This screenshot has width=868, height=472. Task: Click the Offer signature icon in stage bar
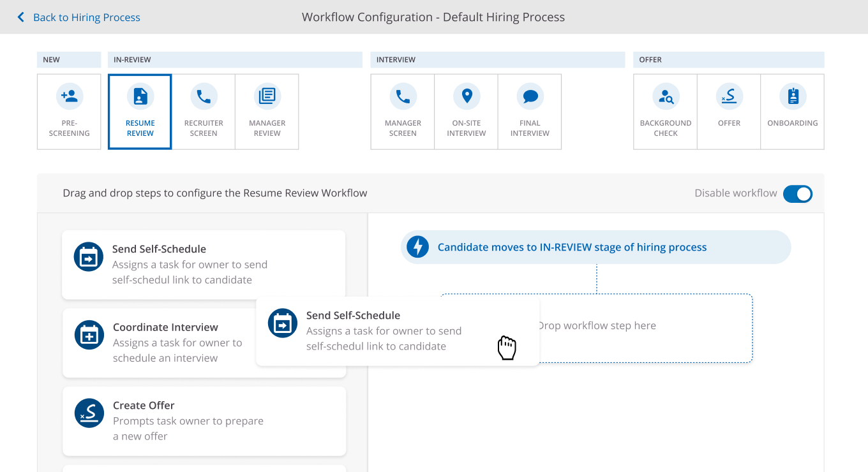pyautogui.click(x=729, y=96)
